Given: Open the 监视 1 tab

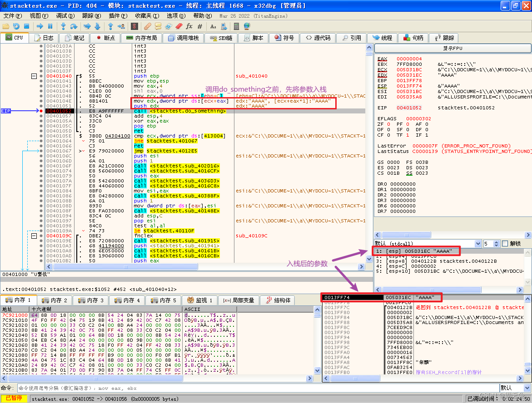Looking at the screenshot, I should point(199,300).
